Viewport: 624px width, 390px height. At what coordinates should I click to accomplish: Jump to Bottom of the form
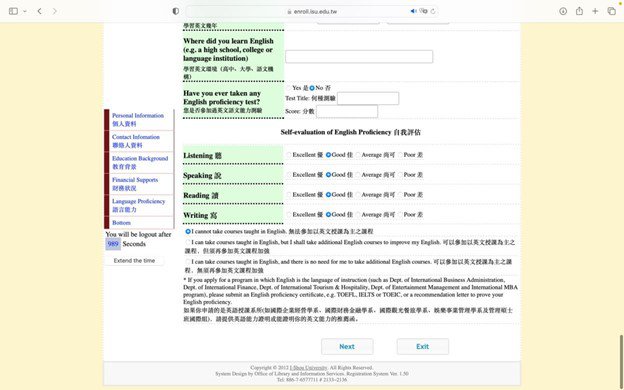(x=121, y=223)
